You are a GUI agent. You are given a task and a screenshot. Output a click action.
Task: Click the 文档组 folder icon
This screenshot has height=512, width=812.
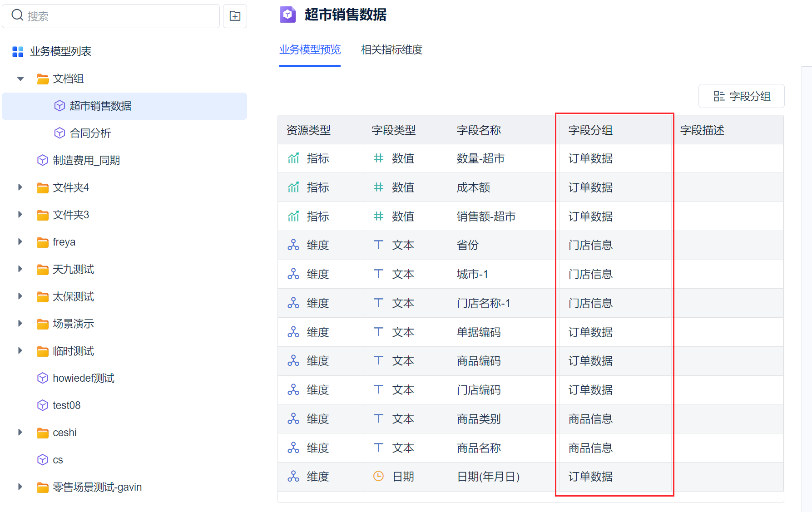coord(43,79)
